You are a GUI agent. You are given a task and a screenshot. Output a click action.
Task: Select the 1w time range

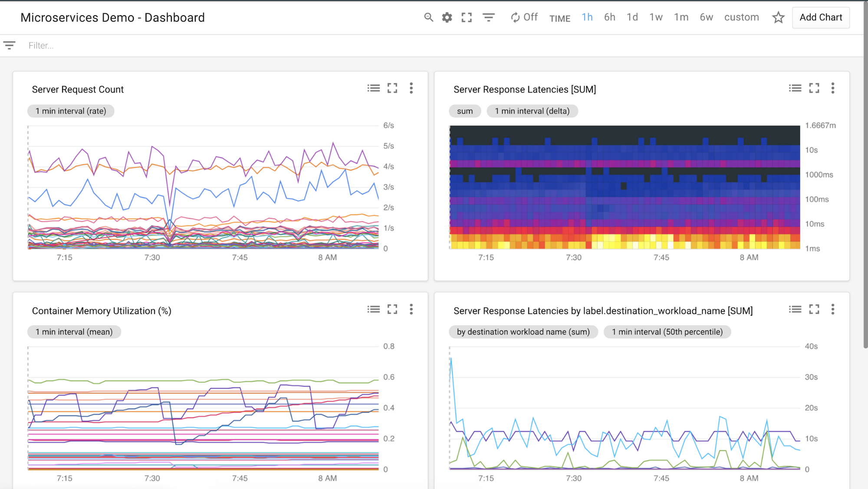click(656, 17)
